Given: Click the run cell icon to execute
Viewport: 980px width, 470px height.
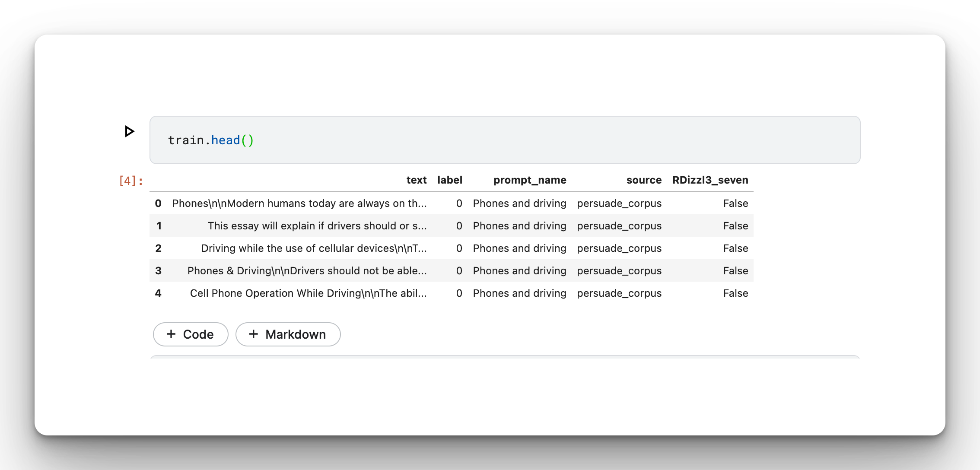Looking at the screenshot, I should 129,131.
